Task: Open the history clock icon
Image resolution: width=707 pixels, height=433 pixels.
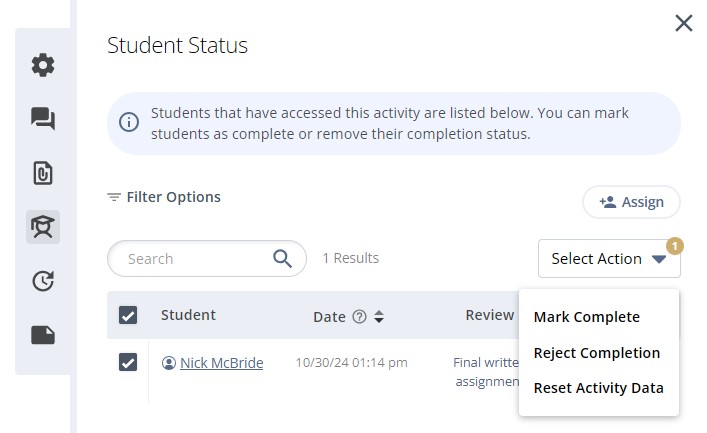Action: [x=43, y=281]
